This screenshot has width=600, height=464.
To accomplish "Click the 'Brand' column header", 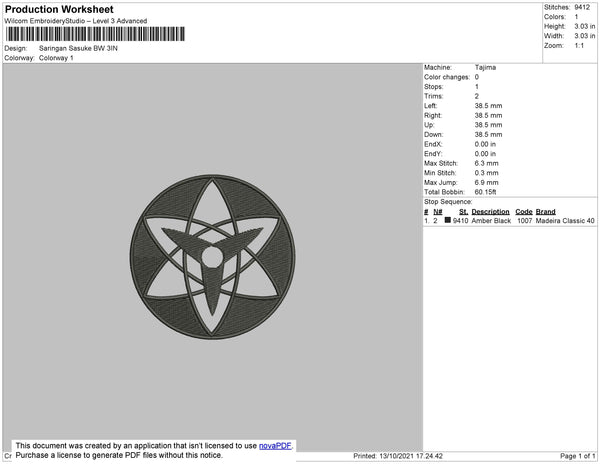I will coord(545,212).
